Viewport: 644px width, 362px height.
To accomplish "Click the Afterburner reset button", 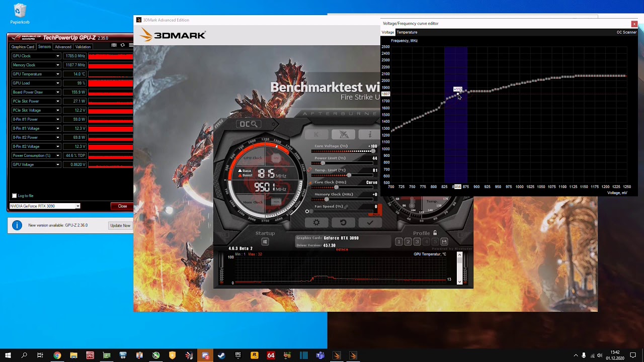I will click(x=343, y=222).
